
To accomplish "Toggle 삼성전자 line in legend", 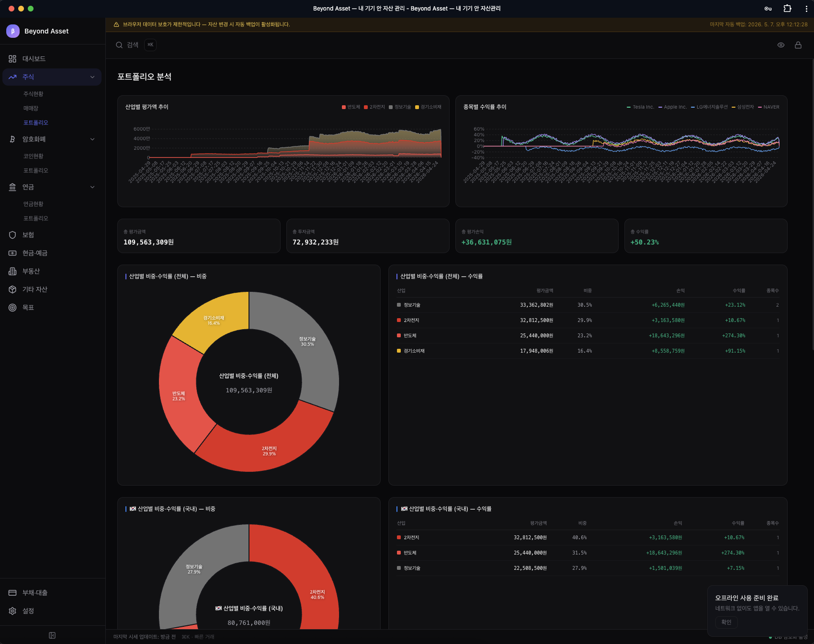I will (743, 107).
